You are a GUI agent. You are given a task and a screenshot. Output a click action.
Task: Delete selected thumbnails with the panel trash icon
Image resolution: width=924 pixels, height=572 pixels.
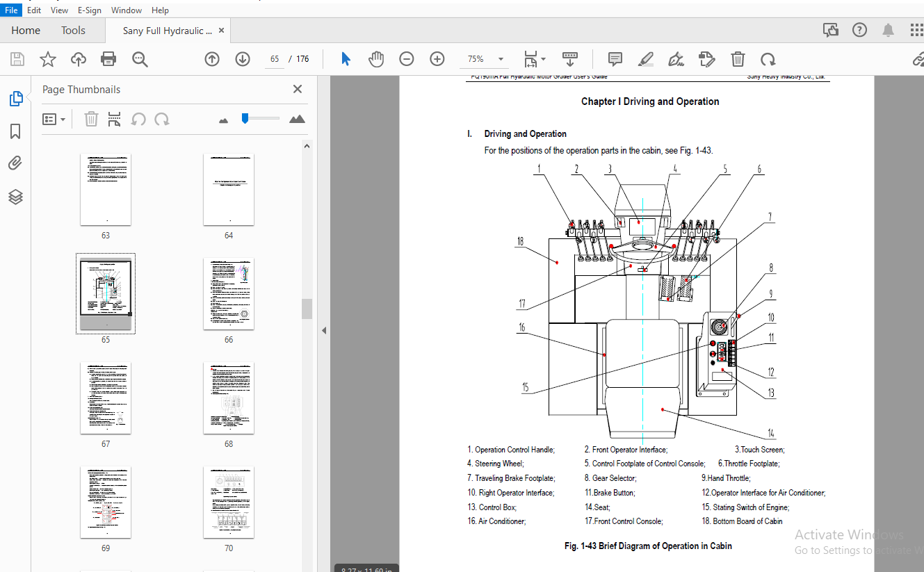pyautogui.click(x=91, y=119)
